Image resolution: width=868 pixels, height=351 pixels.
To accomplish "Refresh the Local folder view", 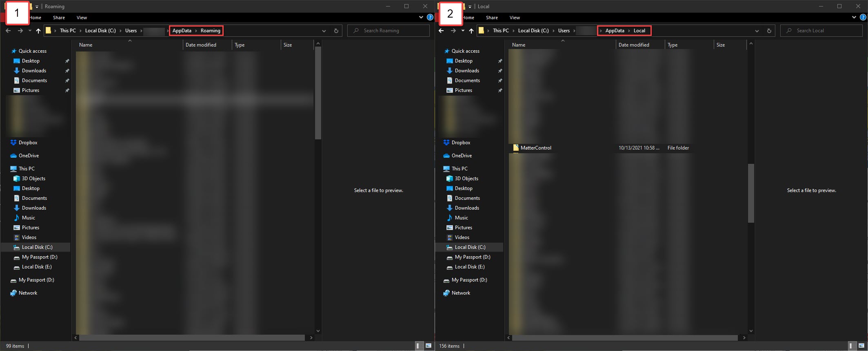I will tap(769, 31).
